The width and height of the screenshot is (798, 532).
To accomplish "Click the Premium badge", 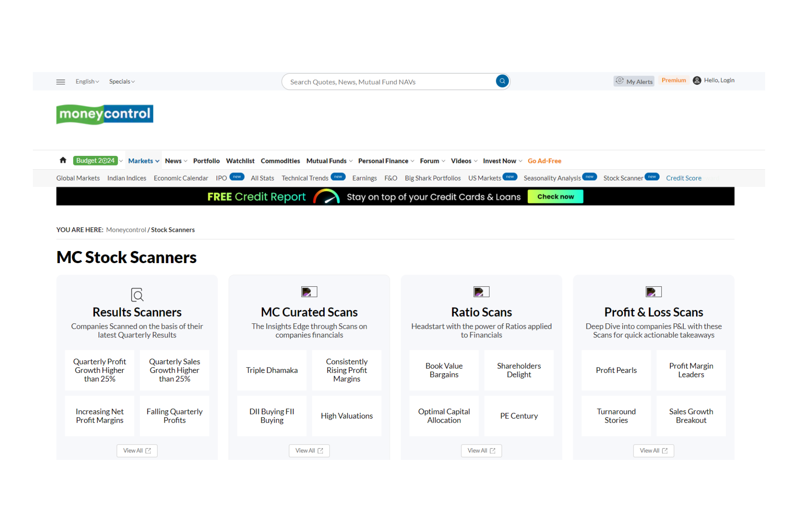I will pos(674,80).
